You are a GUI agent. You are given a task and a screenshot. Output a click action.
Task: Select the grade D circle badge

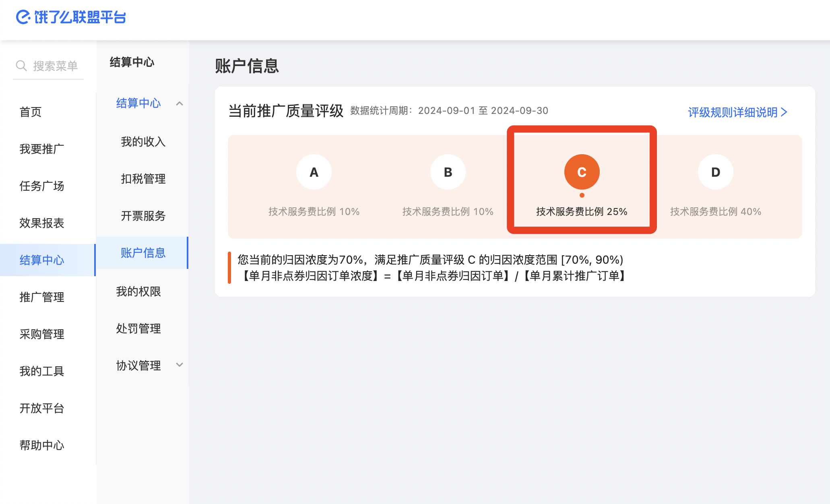click(x=715, y=172)
